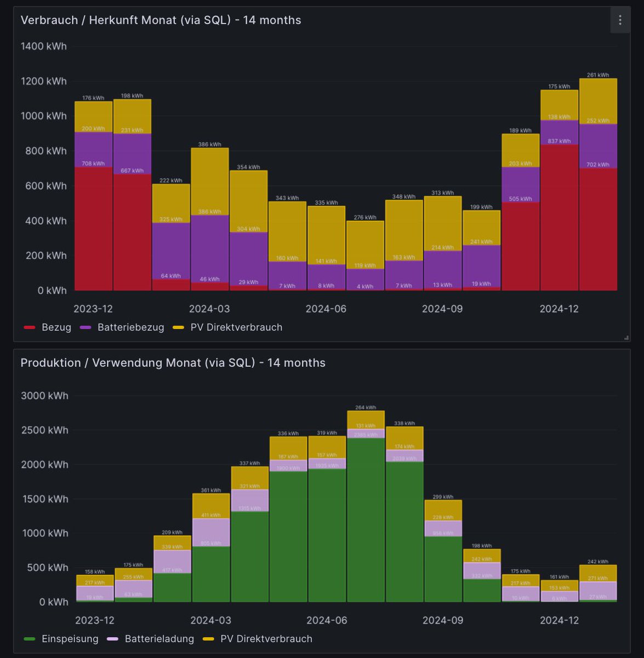Toggle the Bezug series via its legend label

[56, 327]
